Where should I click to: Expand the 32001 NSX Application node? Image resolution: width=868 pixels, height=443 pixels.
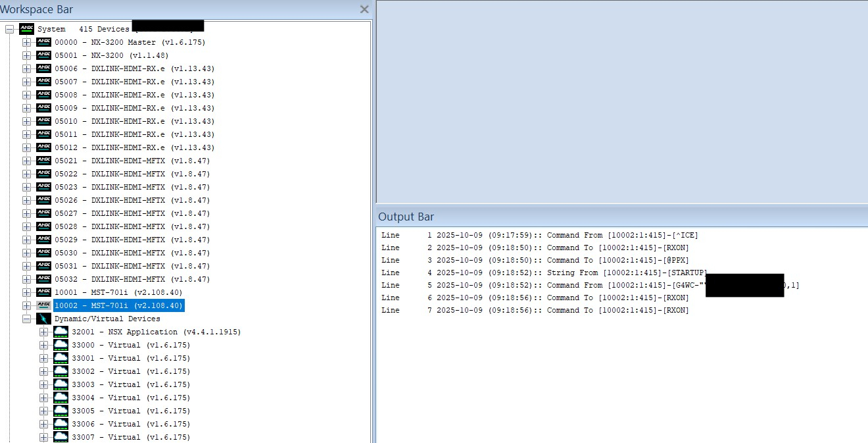point(43,332)
